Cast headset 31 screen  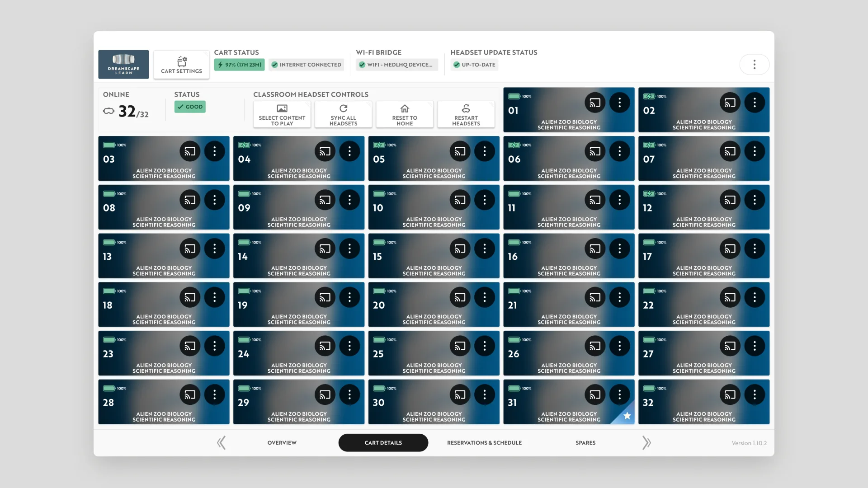(x=595, y=395)
